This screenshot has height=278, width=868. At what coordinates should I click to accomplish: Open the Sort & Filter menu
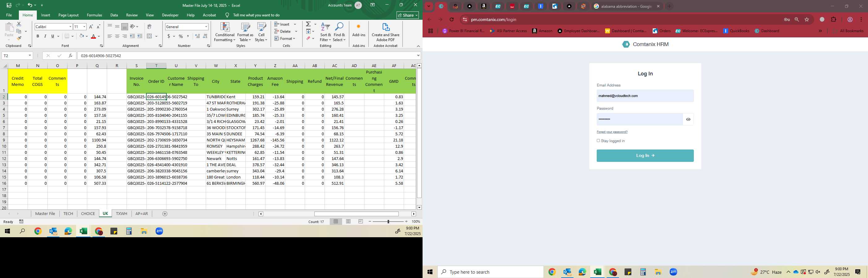[x=325, y=32]
